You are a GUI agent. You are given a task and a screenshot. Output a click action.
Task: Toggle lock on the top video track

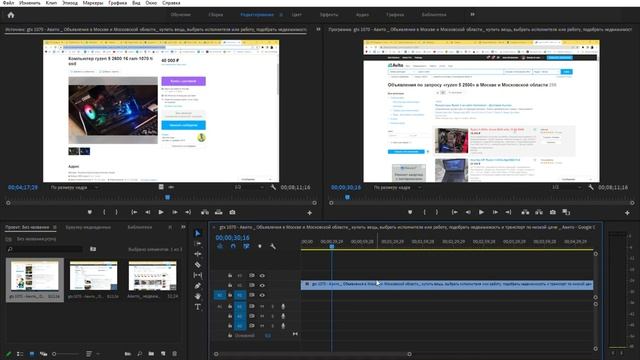[x=230, y=276]
